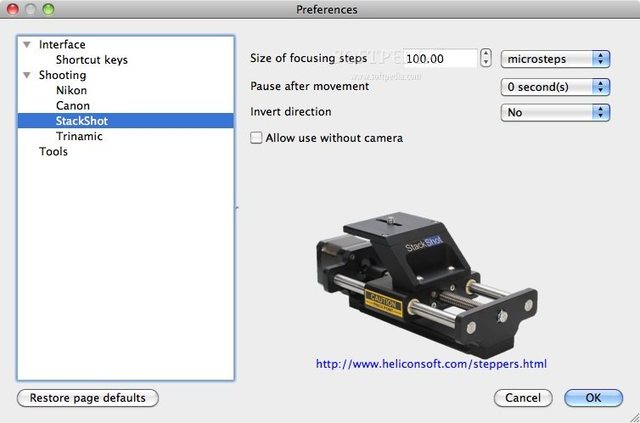Select the Shooting category

(x=62, y=76)
